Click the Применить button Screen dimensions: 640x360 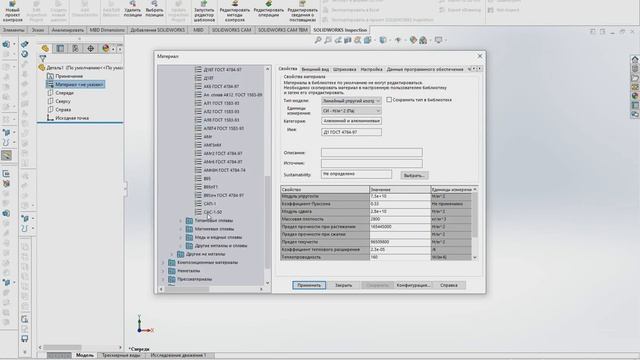coord(309,285)
